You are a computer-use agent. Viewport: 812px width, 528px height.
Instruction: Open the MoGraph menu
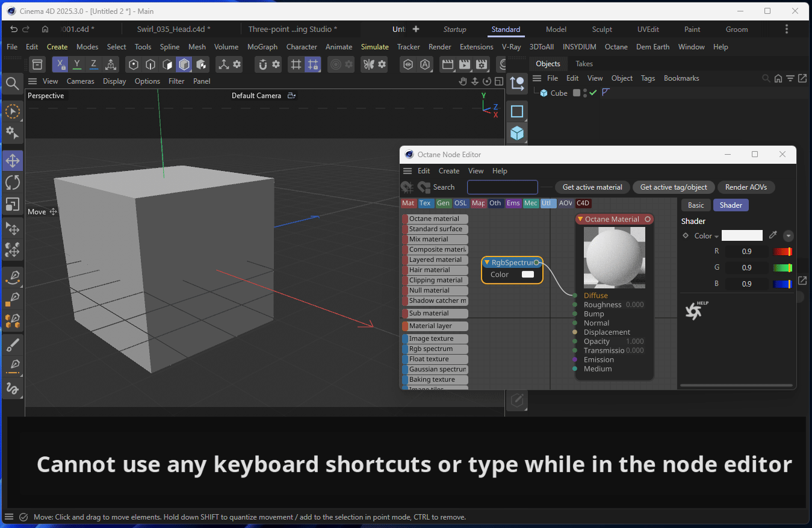click(x=262, y=47)
